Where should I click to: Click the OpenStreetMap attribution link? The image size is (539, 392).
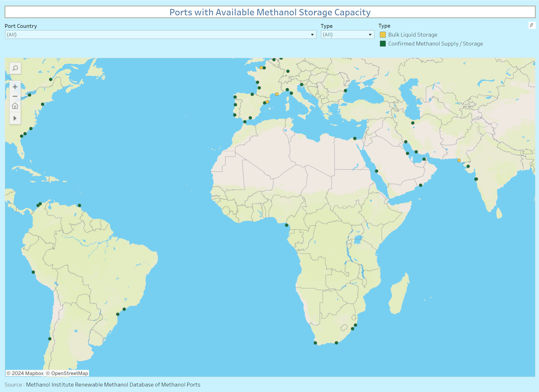click(70, 373)
